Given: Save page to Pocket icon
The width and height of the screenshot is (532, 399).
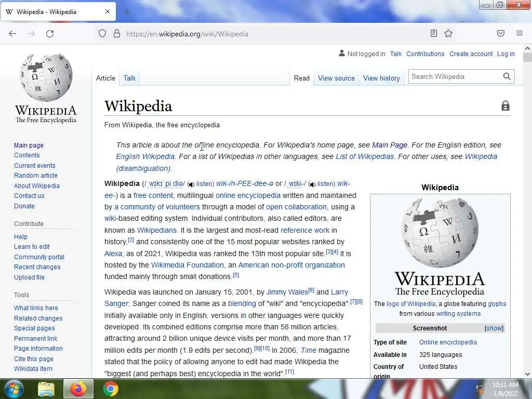Looking at the screenshot, I should pyautogui.click(x=501, y=33).
